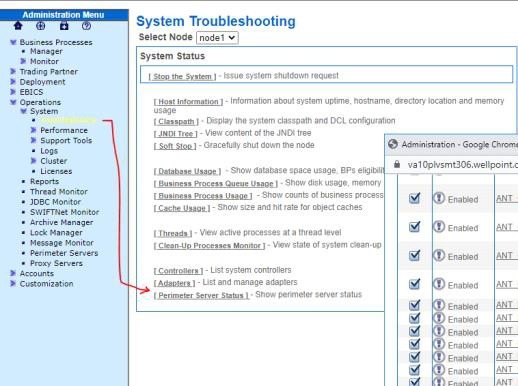Open the JNDI Tree link
The width and height of the screenshot is (518, 386).
[x=176, y=134]
